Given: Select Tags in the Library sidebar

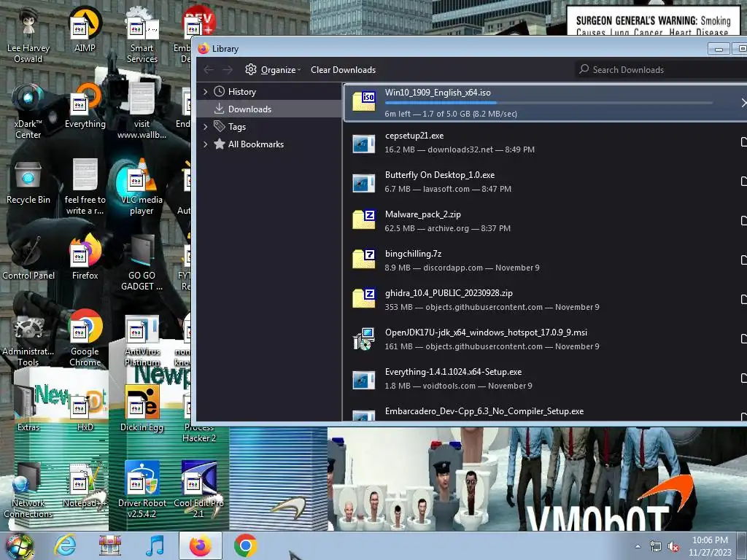Looking at the screenshot, I should pos(269,127).
